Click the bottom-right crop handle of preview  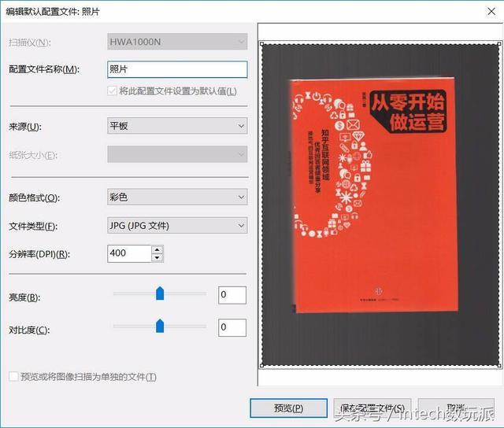(499, 365)
